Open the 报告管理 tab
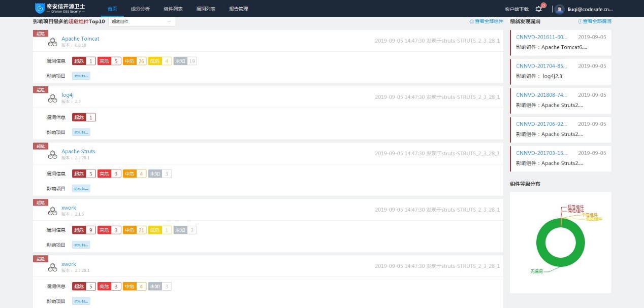Screen dimensions: 644x308 (x=239, y=9)
